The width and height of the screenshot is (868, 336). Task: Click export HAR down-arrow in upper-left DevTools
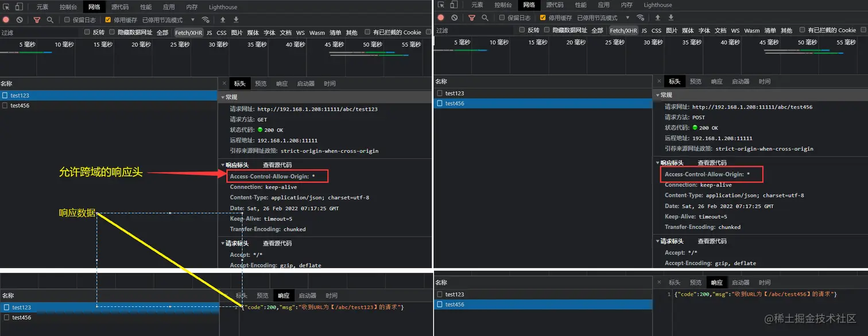[236, 20]
